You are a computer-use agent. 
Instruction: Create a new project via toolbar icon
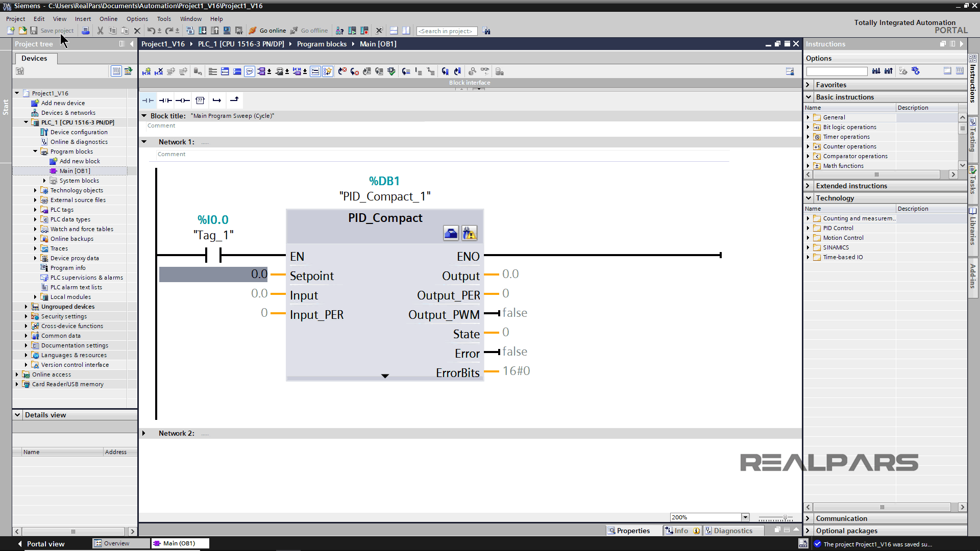11,31
